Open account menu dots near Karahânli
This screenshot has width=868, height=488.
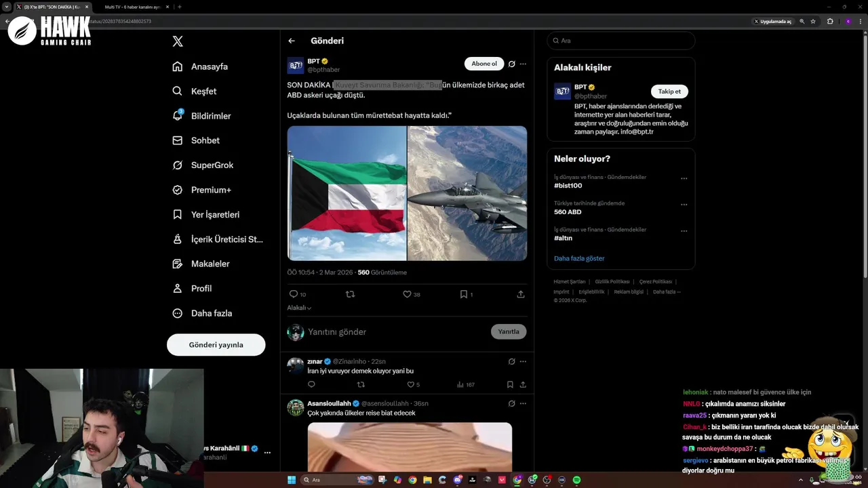tap(267, 452)
